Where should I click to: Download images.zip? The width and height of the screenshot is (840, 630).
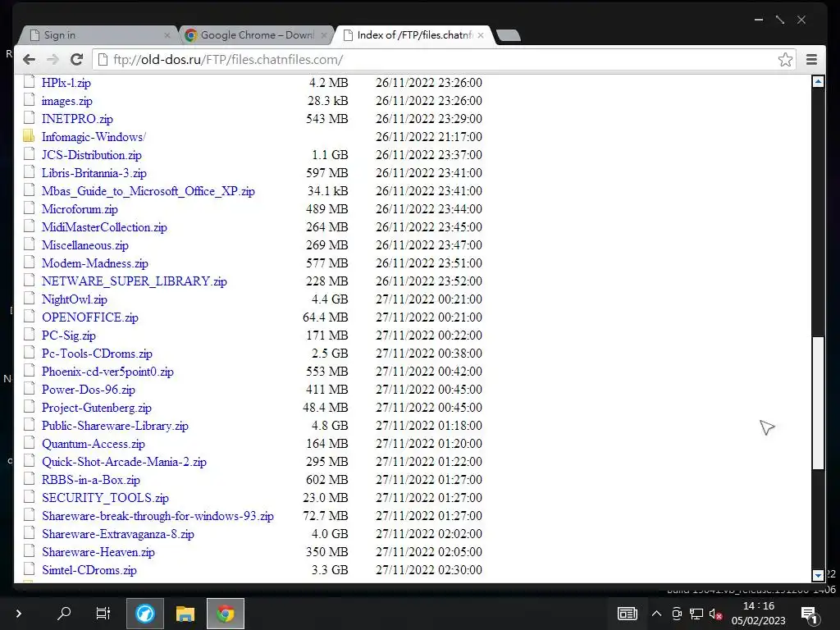click(67, 101)
